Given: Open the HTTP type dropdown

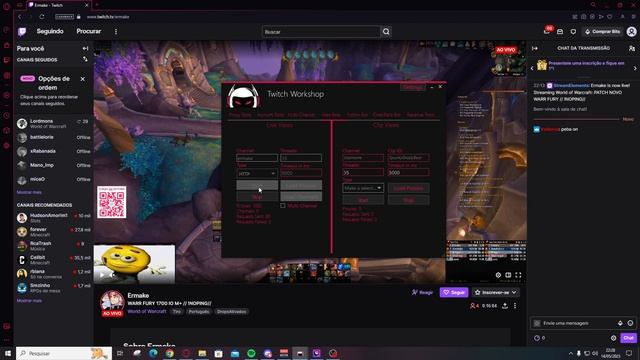Looking at the screenshot, I should tap(257, 173).
